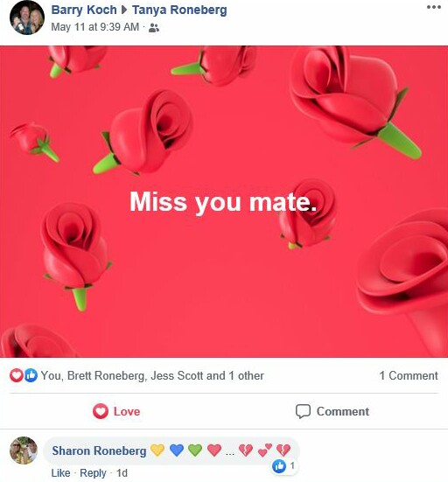
Task: Show the 1 Comment link
Action: (409, 375)
